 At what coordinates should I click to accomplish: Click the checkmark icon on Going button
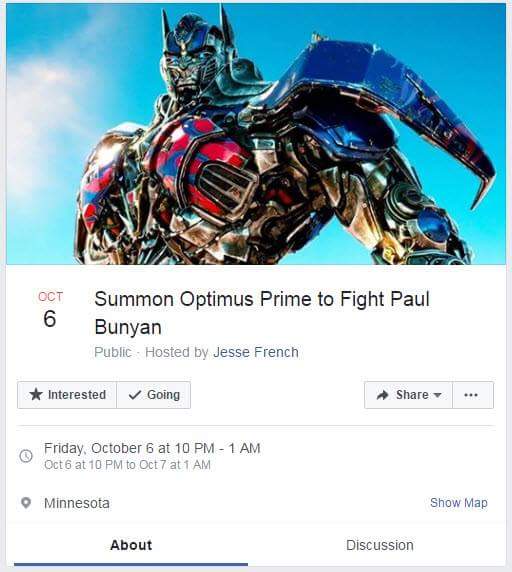[135, 395]
